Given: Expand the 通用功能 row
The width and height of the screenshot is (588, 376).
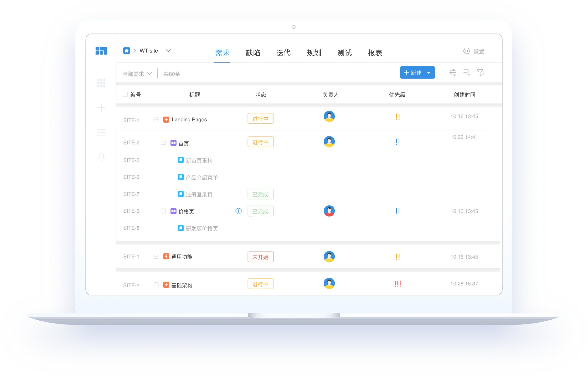Looking at the screenshot, I should (156, 257).
